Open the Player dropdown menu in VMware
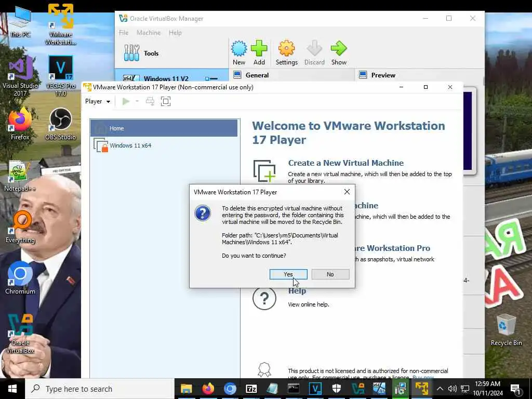 click(98, 101)
